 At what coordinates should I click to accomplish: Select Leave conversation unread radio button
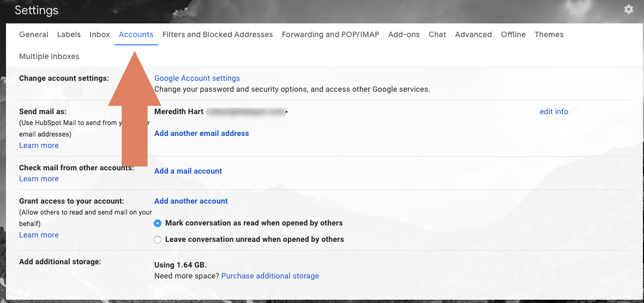pos(158,240)
